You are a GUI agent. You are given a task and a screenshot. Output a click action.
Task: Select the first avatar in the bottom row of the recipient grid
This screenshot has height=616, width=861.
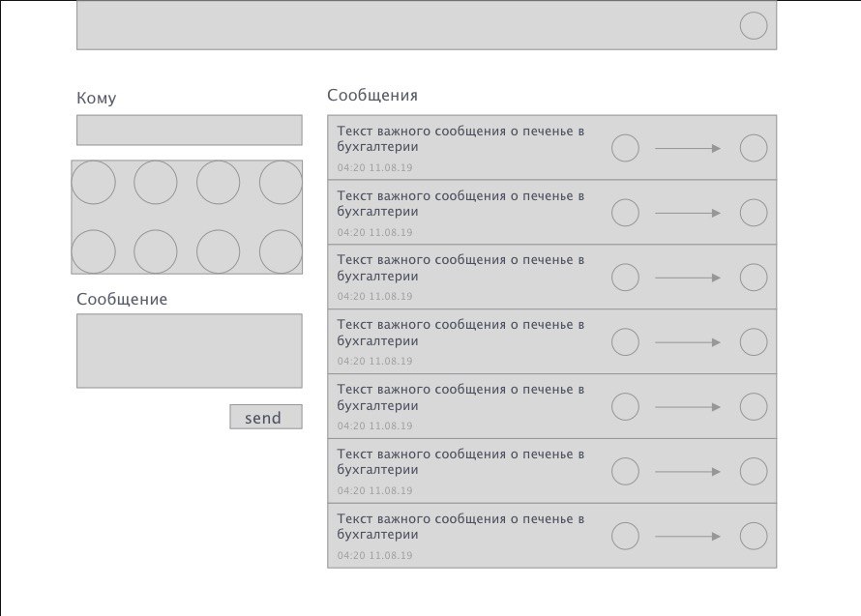pos(93,251)
